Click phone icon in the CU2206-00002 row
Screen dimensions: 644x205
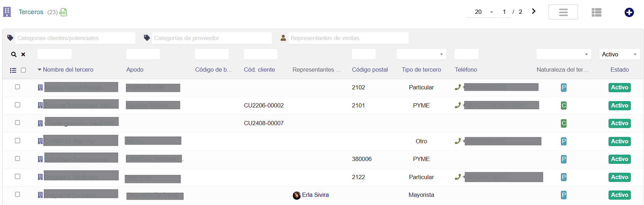pyautogui.click(x=458, y=105)
